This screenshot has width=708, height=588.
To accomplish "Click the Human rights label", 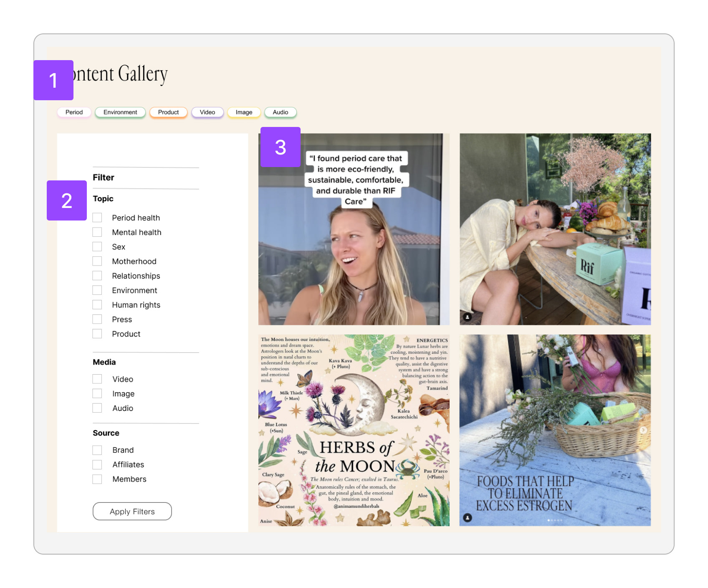I will click(136, 305).
